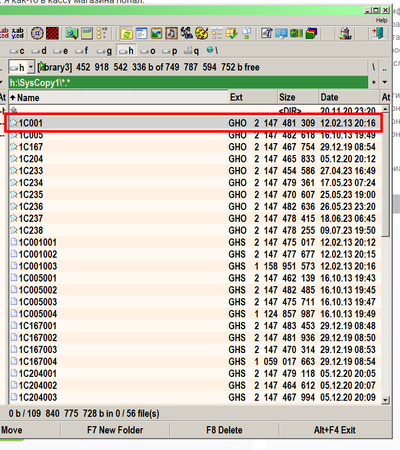This screenshot has width=400, height=450.
Task: Click the F7 New Folder button
Action: (115, 430)
